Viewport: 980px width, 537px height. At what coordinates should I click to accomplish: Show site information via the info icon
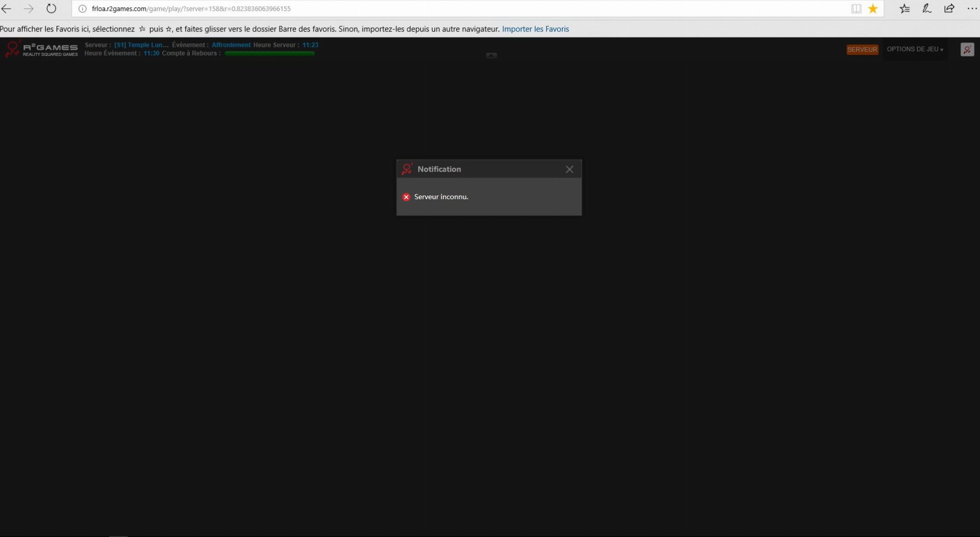pyautogui.click(x=82, y=9)
